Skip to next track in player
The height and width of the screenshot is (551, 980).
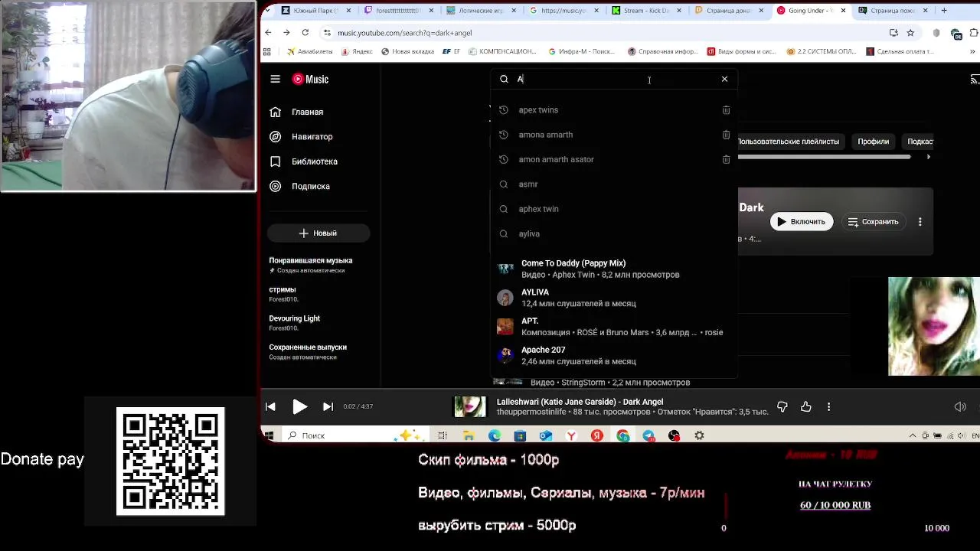(328, 406)
